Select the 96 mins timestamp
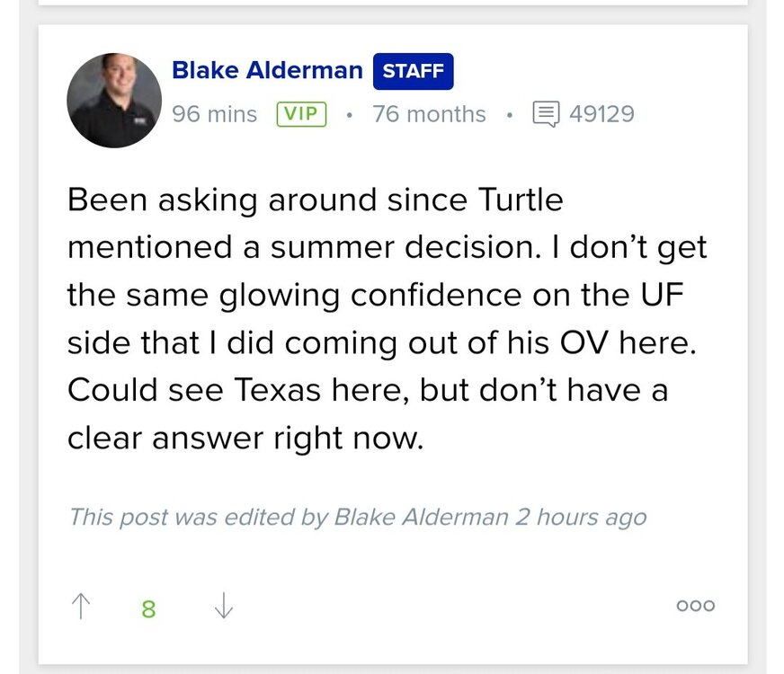Screen dimensions: 784x674 [214, 114]
